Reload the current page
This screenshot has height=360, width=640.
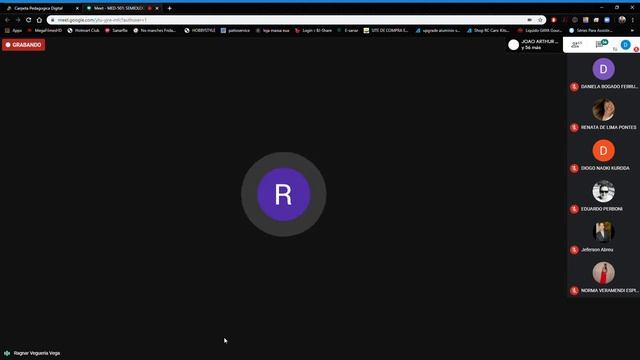click(x=29, y=20)
